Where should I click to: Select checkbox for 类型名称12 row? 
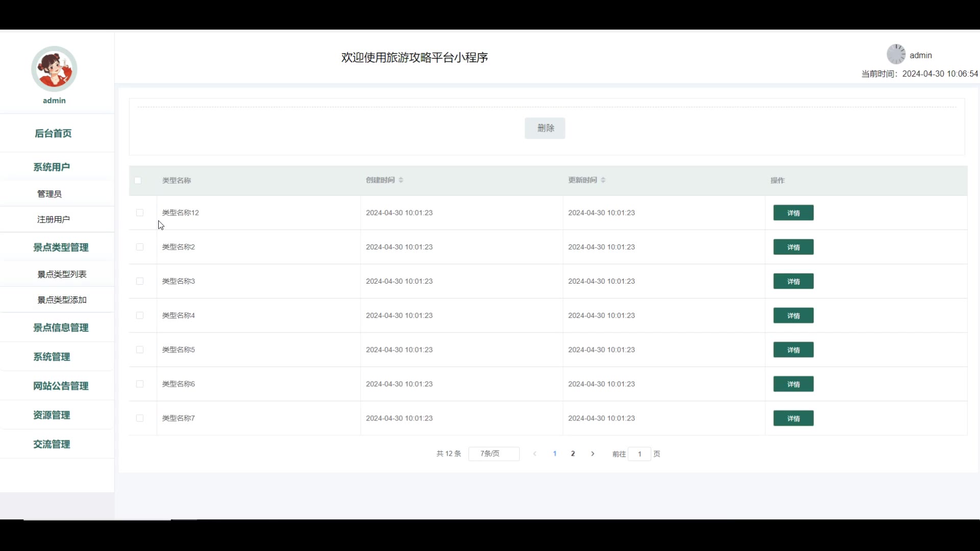point(140,213)
